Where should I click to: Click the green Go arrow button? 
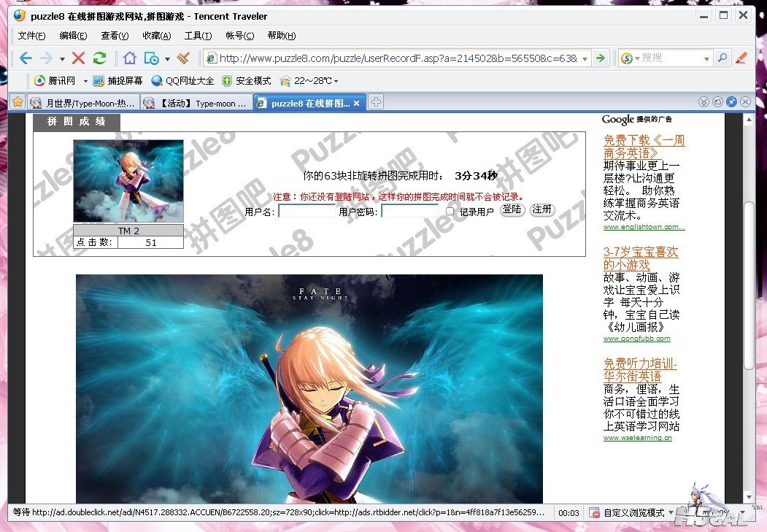click(x=600, y=58)
